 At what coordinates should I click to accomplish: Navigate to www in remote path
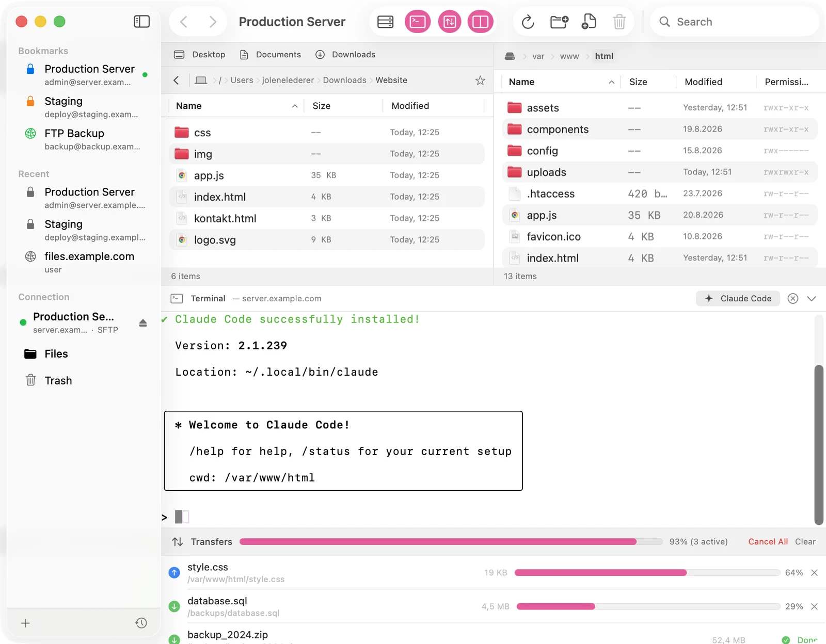tap(569, 56)
